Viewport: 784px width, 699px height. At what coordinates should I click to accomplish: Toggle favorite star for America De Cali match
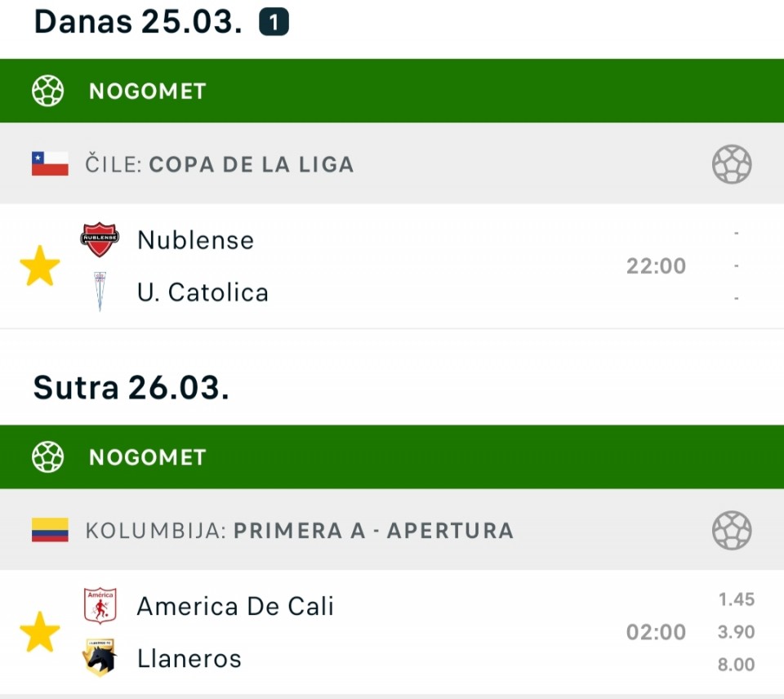pos(40,632)
